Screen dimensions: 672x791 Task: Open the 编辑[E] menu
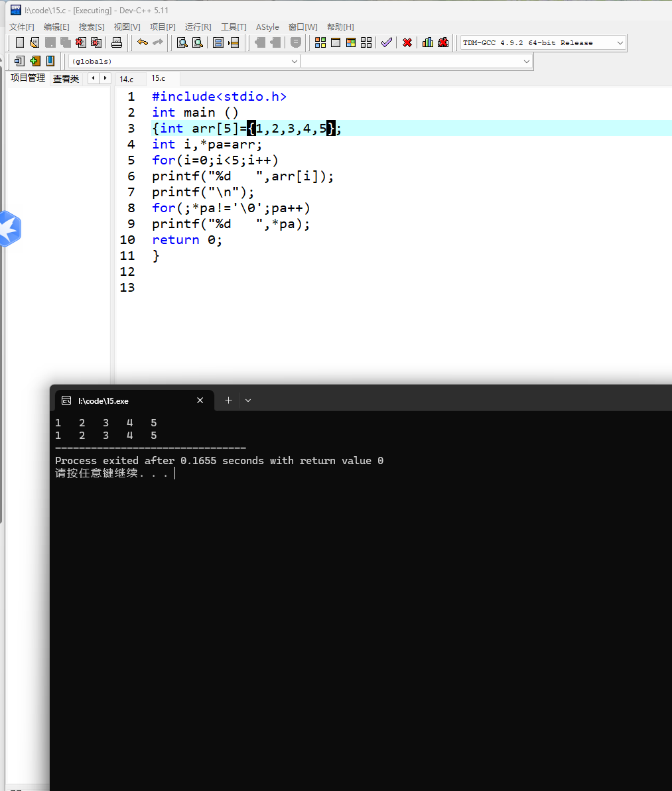[56, 27]
